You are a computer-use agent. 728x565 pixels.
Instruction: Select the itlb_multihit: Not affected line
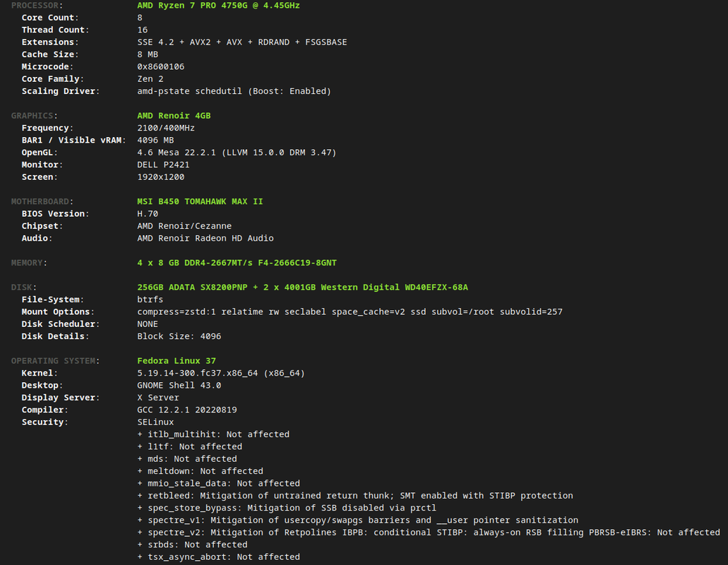(213, 434)
